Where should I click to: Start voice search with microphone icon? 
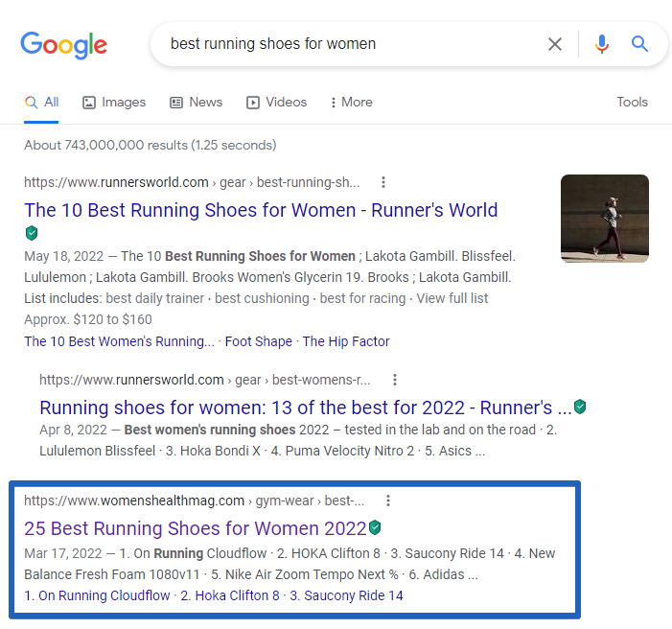[602, 44]
